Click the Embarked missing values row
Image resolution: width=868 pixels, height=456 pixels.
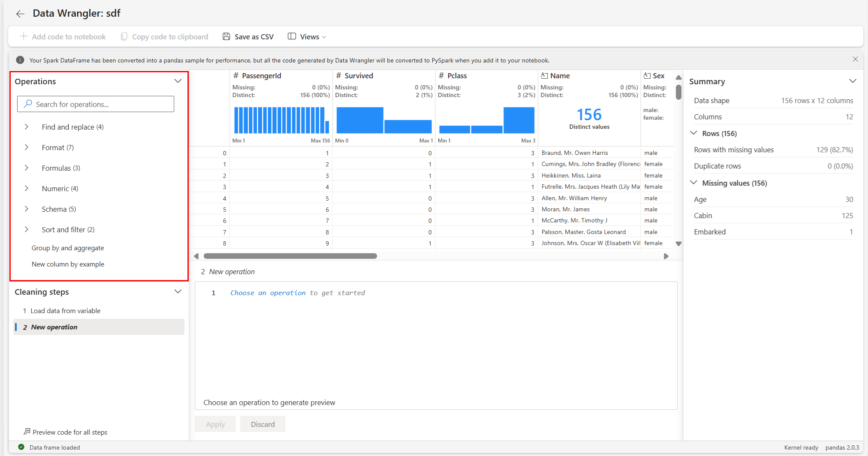[773, 232]
